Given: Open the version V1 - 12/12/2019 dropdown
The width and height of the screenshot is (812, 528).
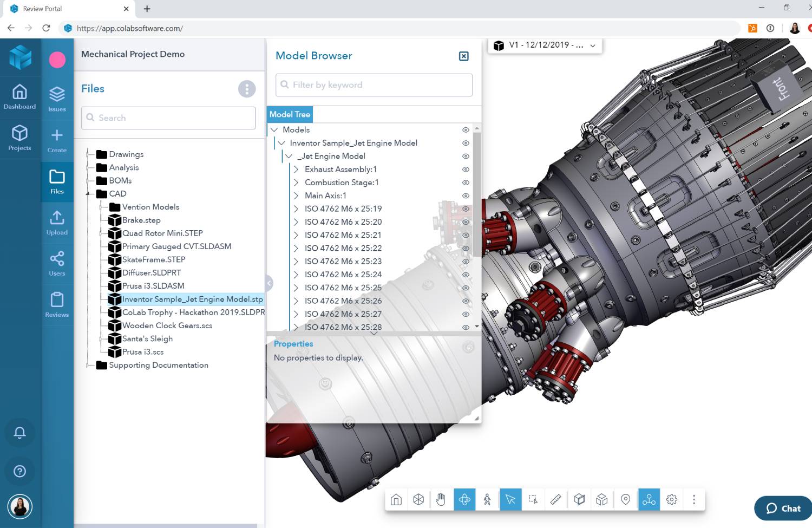Looking at the screenshot, I should (x=546, y=45).
